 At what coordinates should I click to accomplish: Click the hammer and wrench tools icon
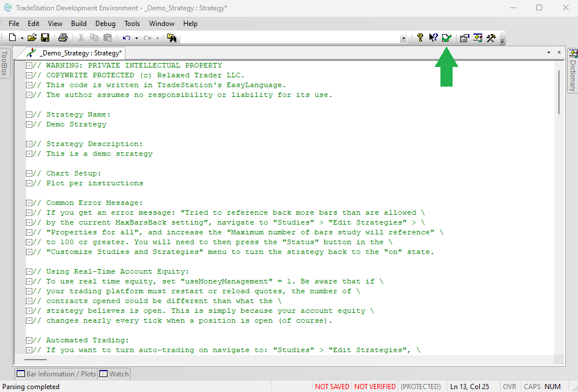point(491,38)
